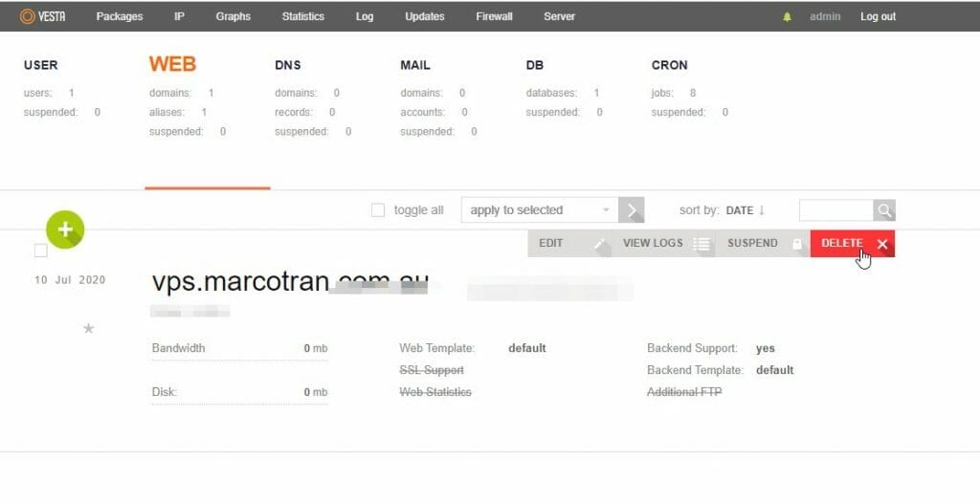
Task: Go to the Graphs page
Action: tap(234, 17)
